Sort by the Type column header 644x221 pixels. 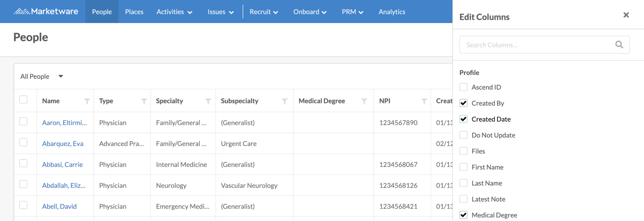[x=106, y=101]
